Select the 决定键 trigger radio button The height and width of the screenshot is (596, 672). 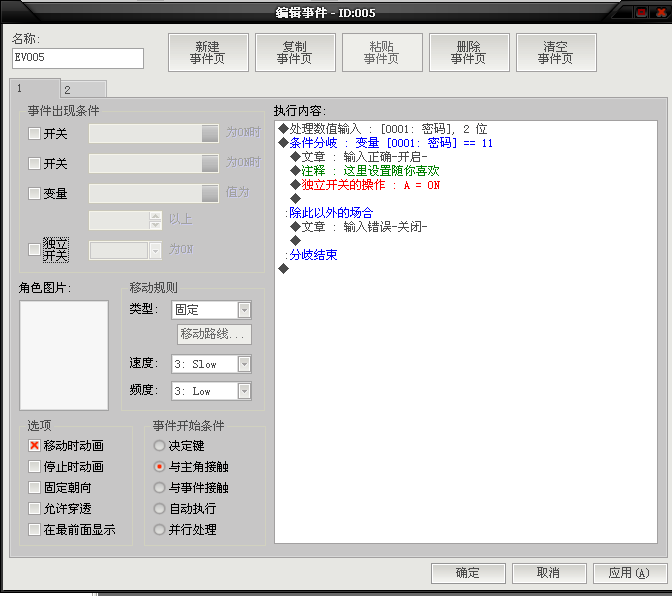(x=159, y=446)
